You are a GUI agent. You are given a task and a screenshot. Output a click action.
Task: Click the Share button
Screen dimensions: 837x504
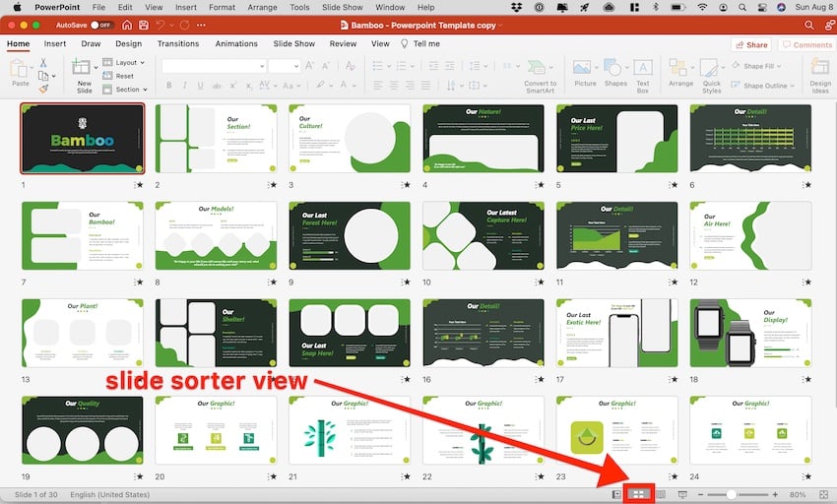[x=751, y=44]
